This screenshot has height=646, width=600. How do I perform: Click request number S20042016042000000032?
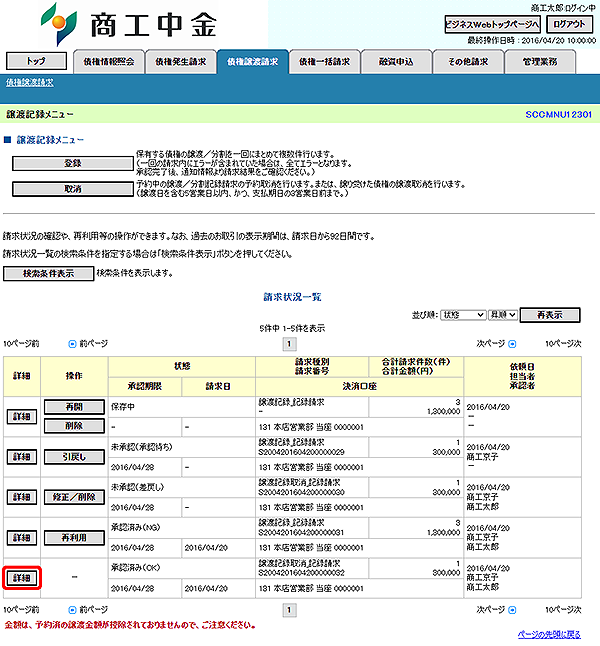pos(302,573)
